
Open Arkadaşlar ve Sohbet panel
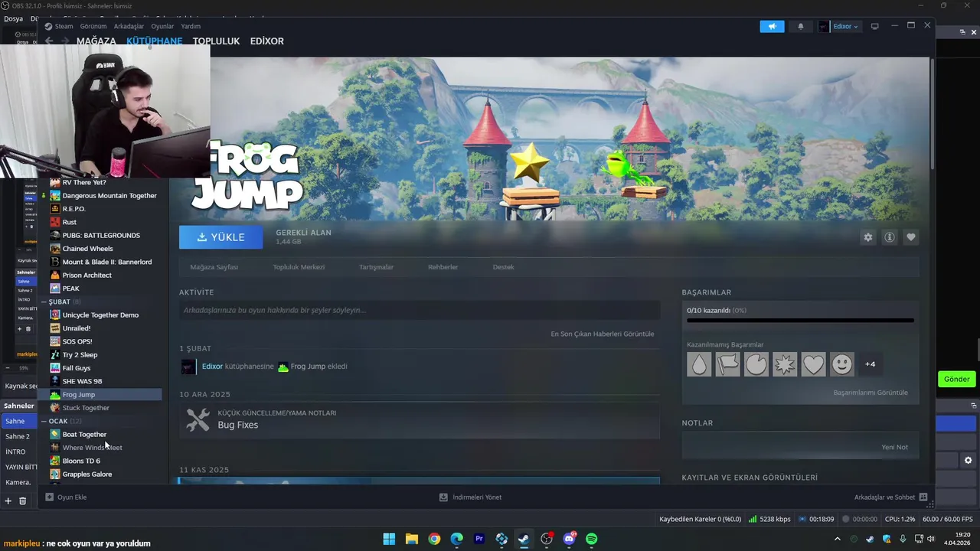890,497
